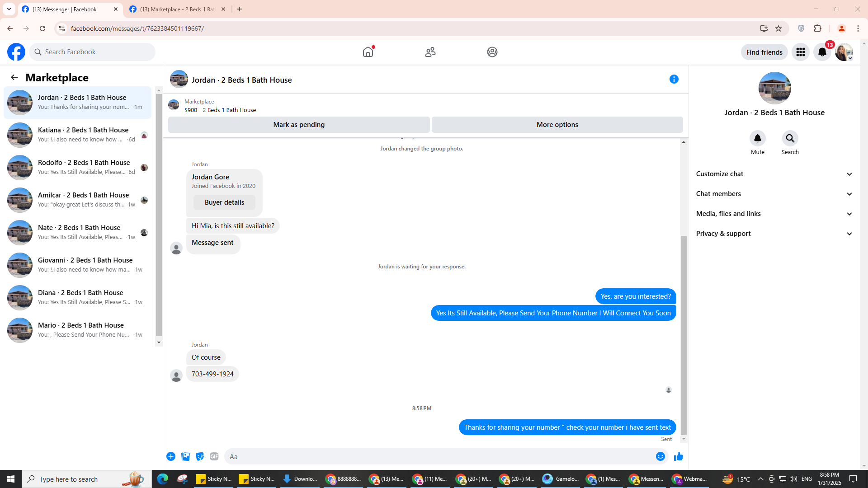Open Giovanni's 2 Beds 1 Bath House chat

point(78,265)
